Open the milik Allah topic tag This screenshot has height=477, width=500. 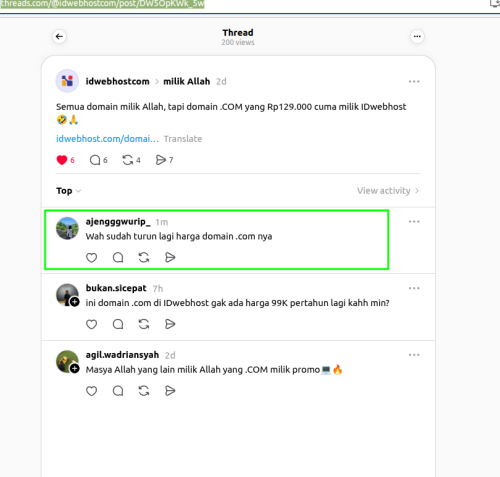[x=187, y=81]
